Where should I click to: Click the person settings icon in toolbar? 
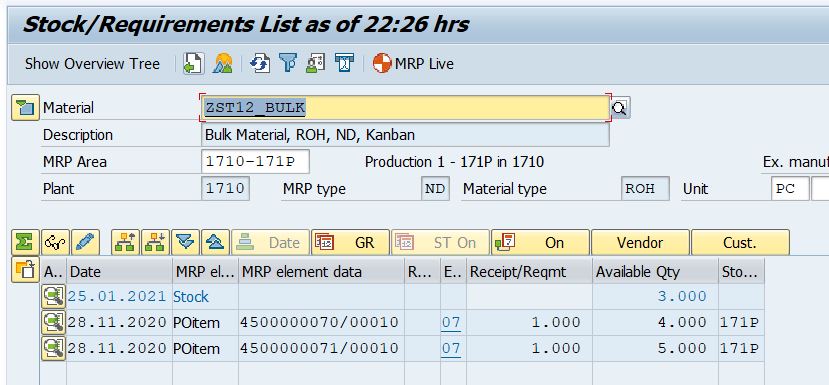point(315,63)
